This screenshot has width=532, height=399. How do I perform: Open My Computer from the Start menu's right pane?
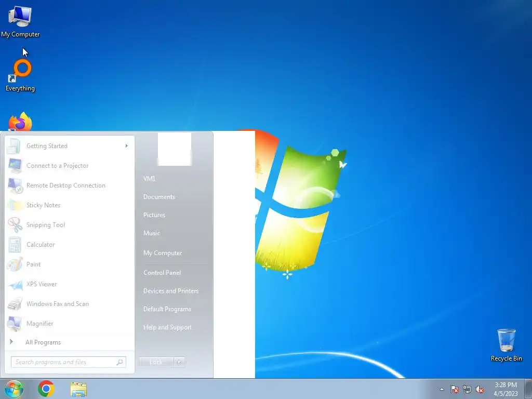pos(163,253)
